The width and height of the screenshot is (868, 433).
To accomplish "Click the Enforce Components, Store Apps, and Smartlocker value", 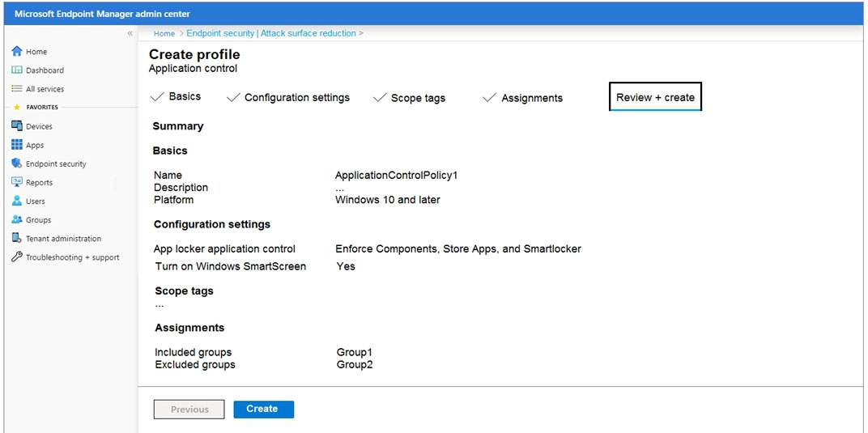I will coord(458,248).
